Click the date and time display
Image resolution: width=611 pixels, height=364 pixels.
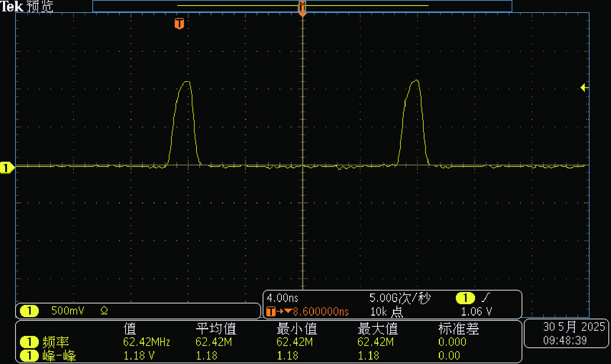(566, 333)
